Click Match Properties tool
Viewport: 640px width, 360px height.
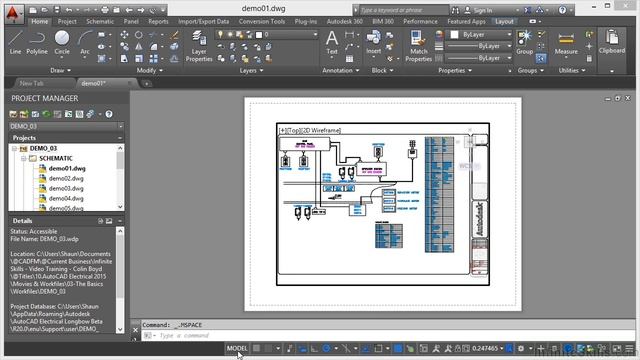[418, 46]
